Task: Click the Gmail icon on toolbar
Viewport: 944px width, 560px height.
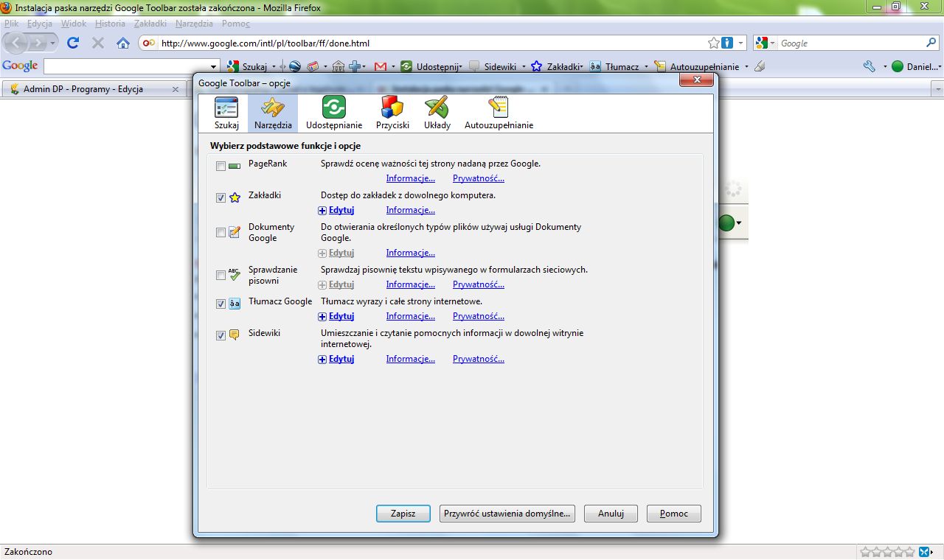Action: click(x=381, y=66)
